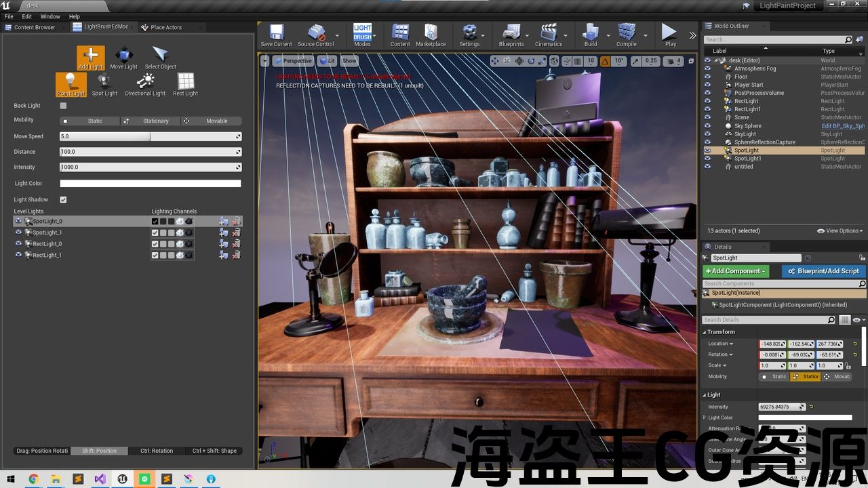Open the Window menu
Viewport: 868px width, 488px height.
pyautogui.click(x=50, y=16)
